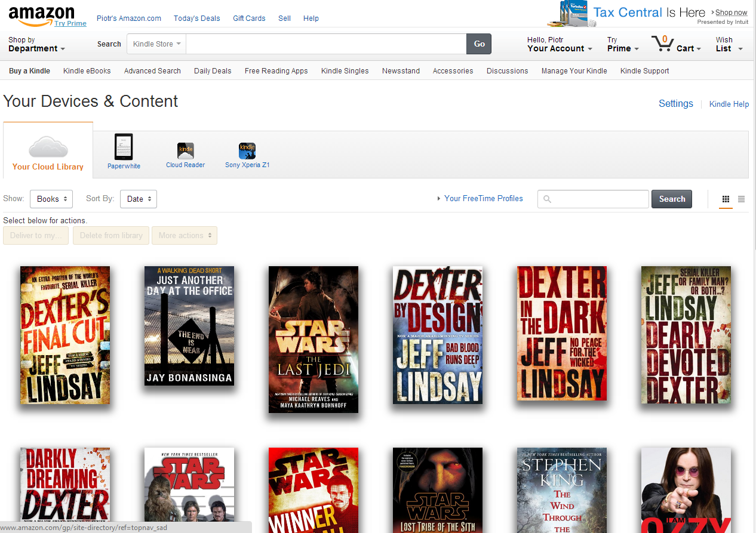Image resolution: width=756 pixels, height=533 pixels.
Task: Click Delete from library button
Action: click(111, 235)
